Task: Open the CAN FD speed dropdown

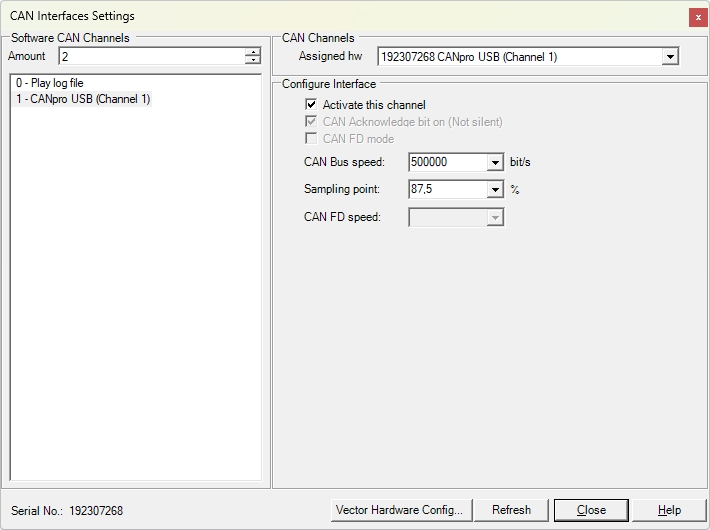Action: click(495, 217)
